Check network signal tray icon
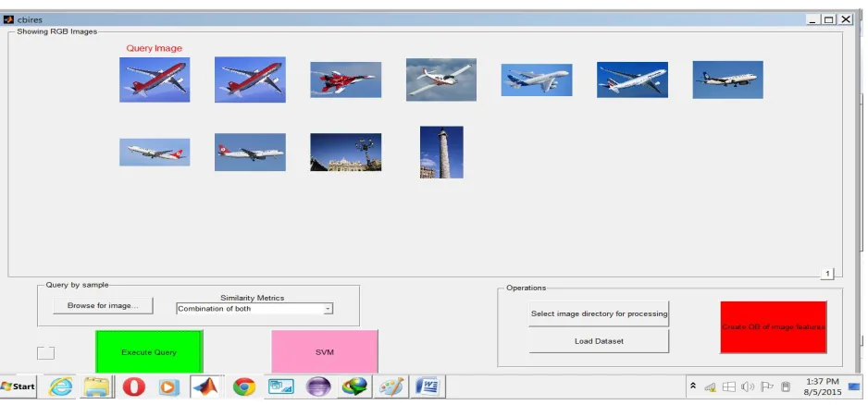868x405 pixels. (x=711, y=387)
